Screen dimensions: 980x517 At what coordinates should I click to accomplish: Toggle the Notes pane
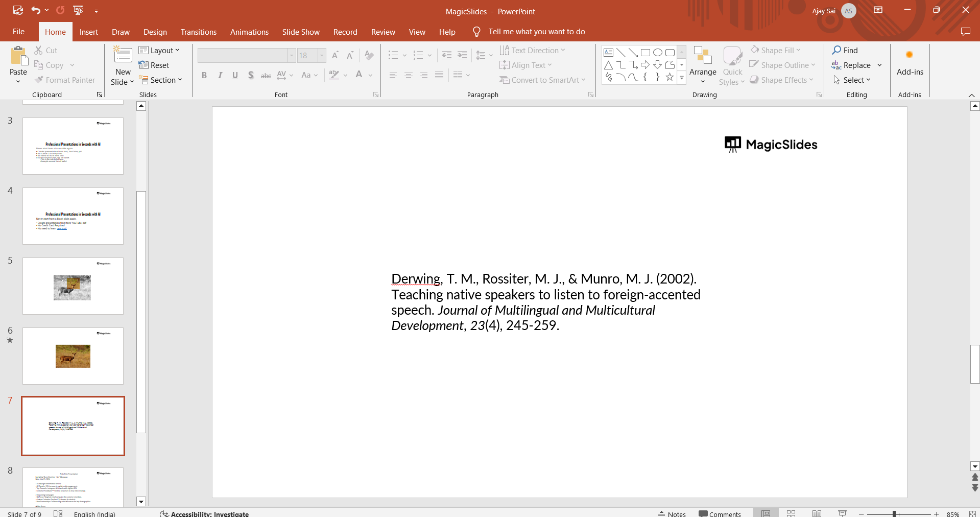pyautogui.click(x=672, y=513)
